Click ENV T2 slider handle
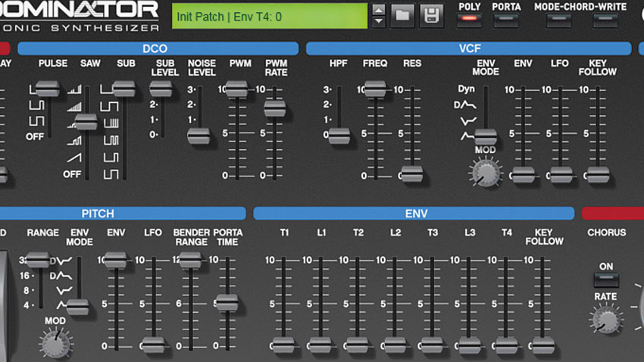 click(358, 345)
